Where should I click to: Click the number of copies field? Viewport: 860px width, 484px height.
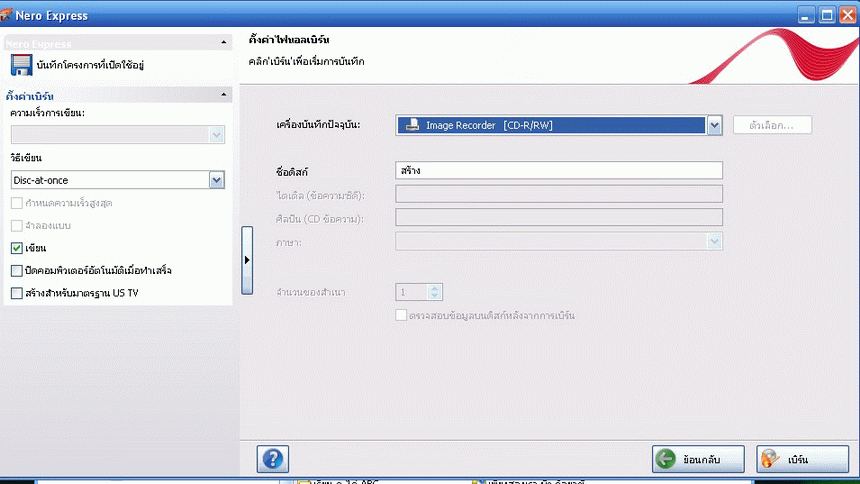pyautogui.click(x=411, y=292)
